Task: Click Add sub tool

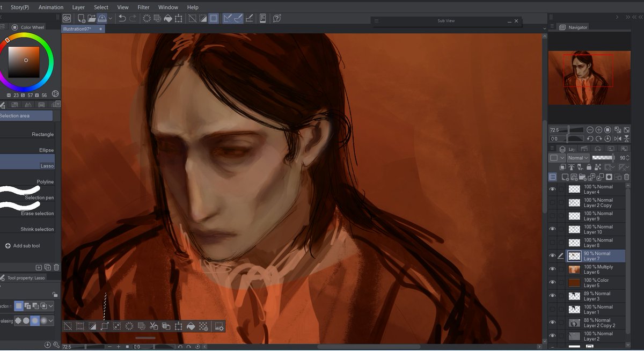Action: point(23,246)
